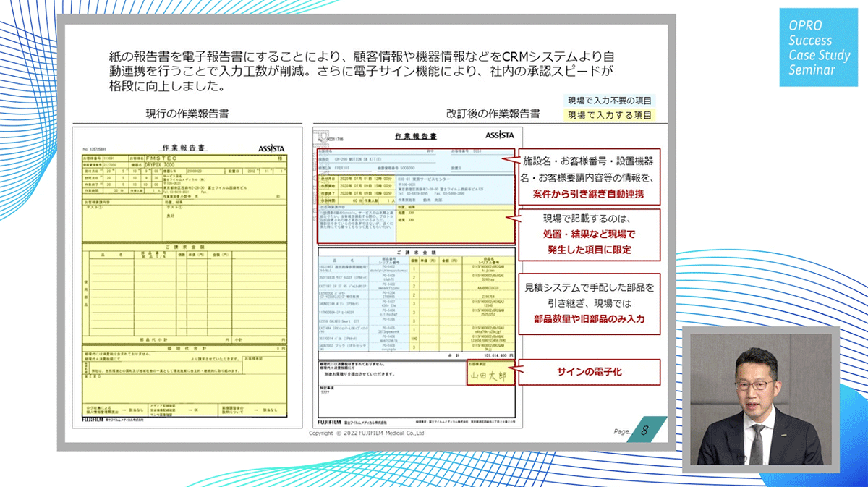Click the サインの電子化 callout box
The height and width of the screenshot is (487, 868).
coord(589,372)
